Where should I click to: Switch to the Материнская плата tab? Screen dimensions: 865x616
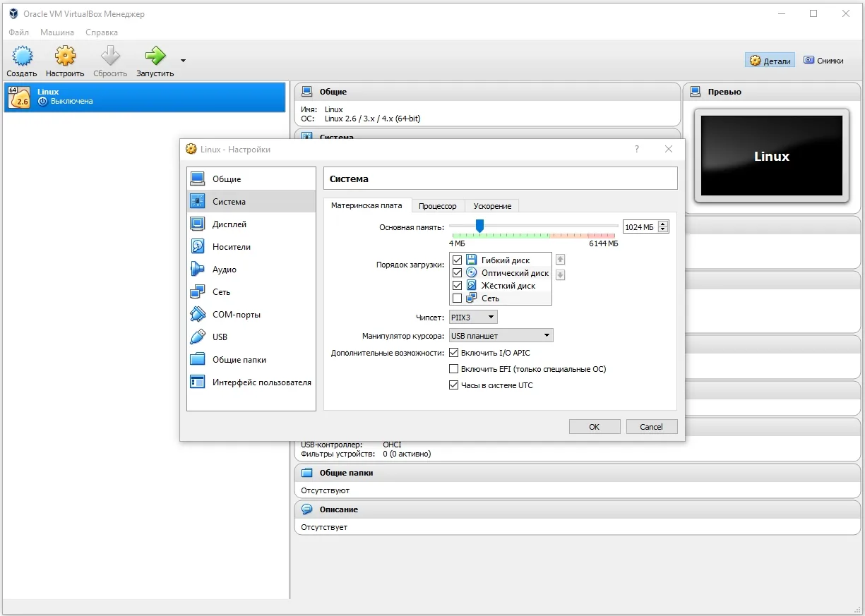(x=366, y=205)
